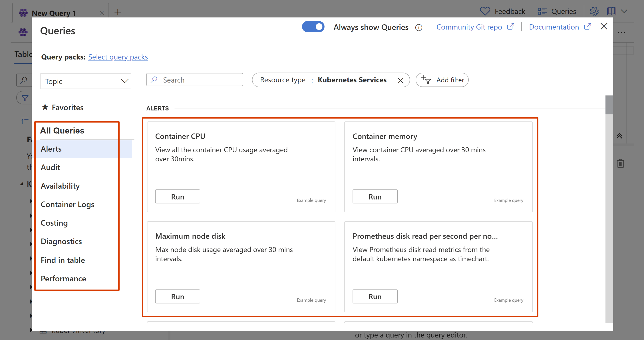This screenshot has height=340, width=644.
Task: Open Favorites queries
Action: point(67,107)
